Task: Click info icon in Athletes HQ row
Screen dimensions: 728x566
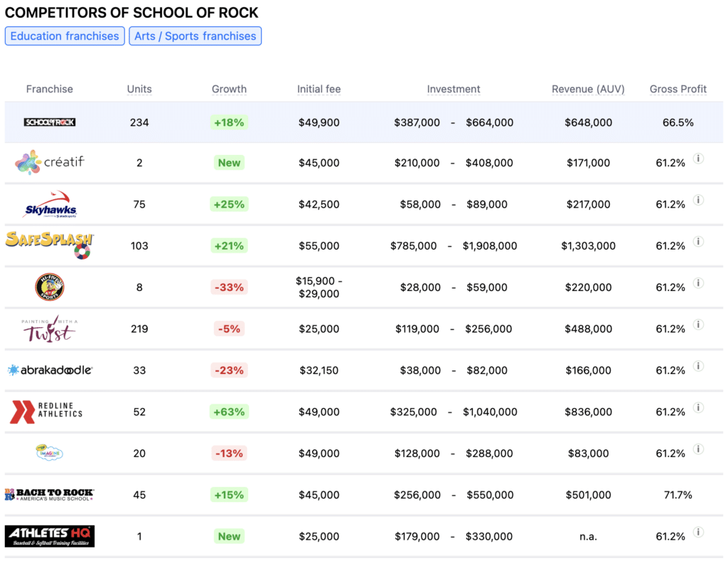Action: pyautogui.click(x=698, y=532)
